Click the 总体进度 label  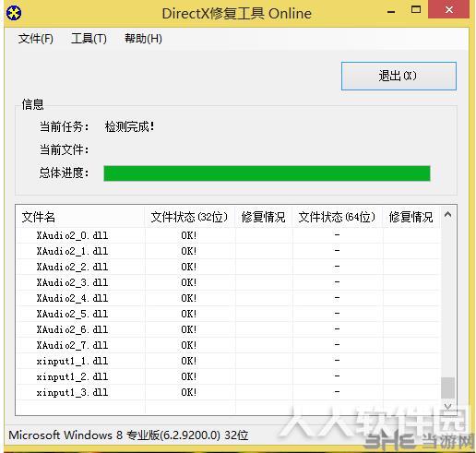click(x=64, y=173)
